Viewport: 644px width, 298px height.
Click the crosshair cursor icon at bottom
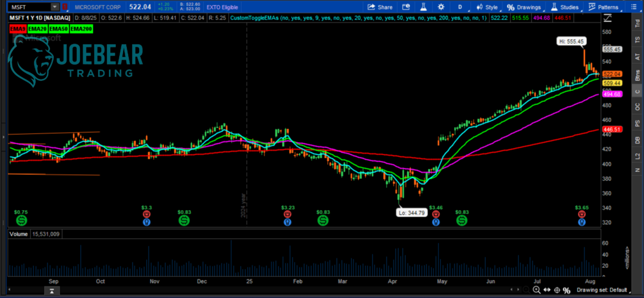coord(557,290)
